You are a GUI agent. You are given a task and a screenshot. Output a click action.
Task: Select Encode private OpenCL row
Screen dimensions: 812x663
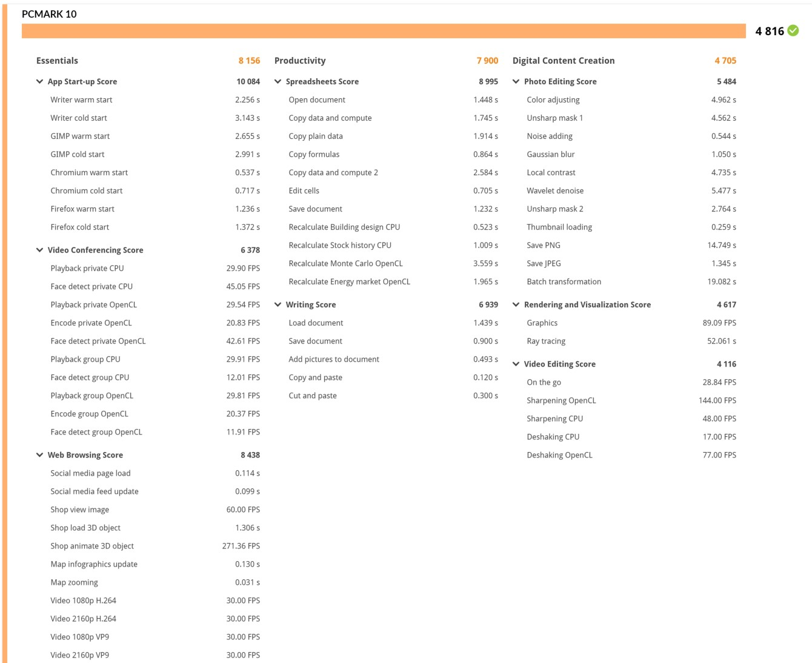(155, 322)
